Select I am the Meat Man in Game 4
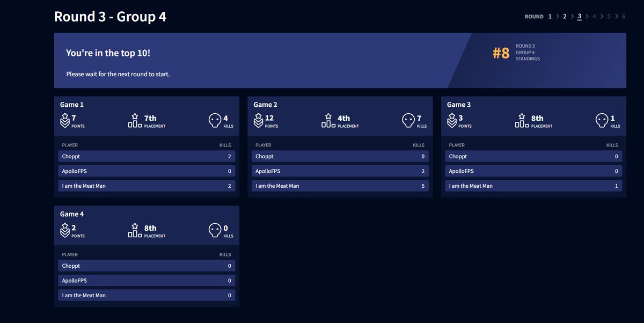The image size is (644, 323). (147, 295)
